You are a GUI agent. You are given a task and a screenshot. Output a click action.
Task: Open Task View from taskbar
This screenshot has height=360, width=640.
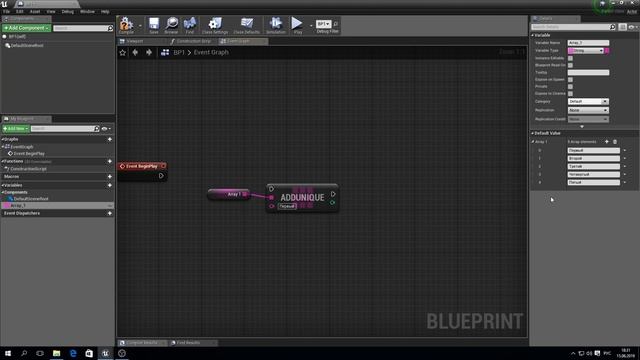tap(40, 353)
